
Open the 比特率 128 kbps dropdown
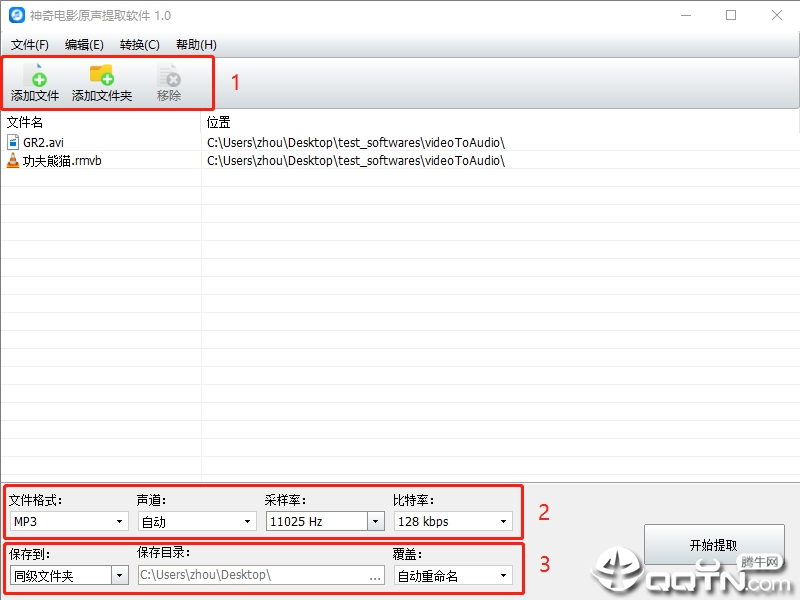[453, 521]
